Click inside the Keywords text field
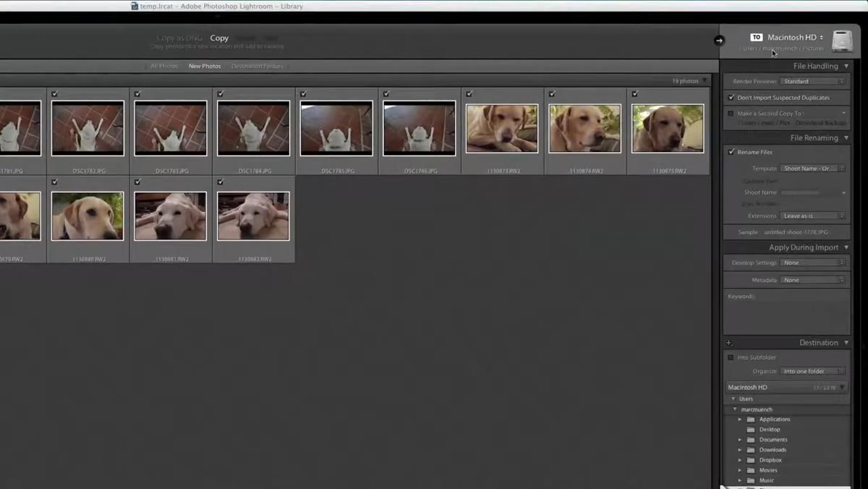 [787, 312]
